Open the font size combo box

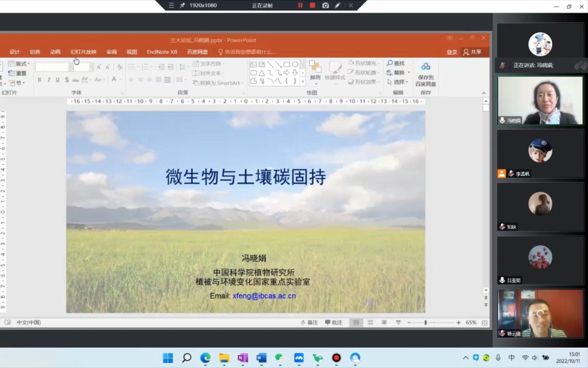tap(83, 67)
